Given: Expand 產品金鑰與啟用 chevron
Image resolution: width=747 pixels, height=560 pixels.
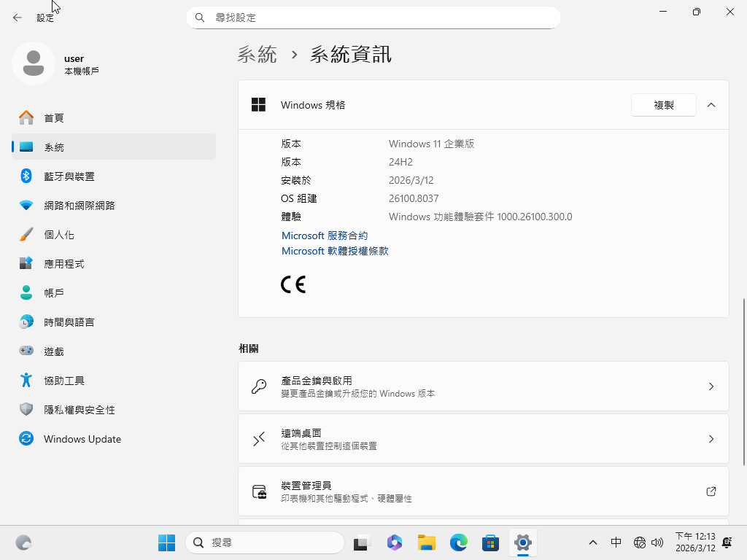Looking at the screenshot, I should pyautogui.click(x=711, y=386).
